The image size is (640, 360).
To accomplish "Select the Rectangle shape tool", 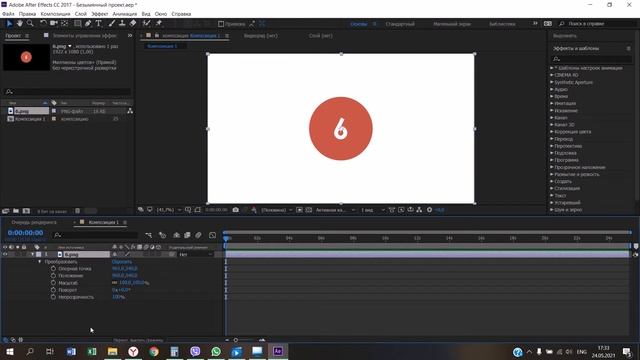I will 78,24.
